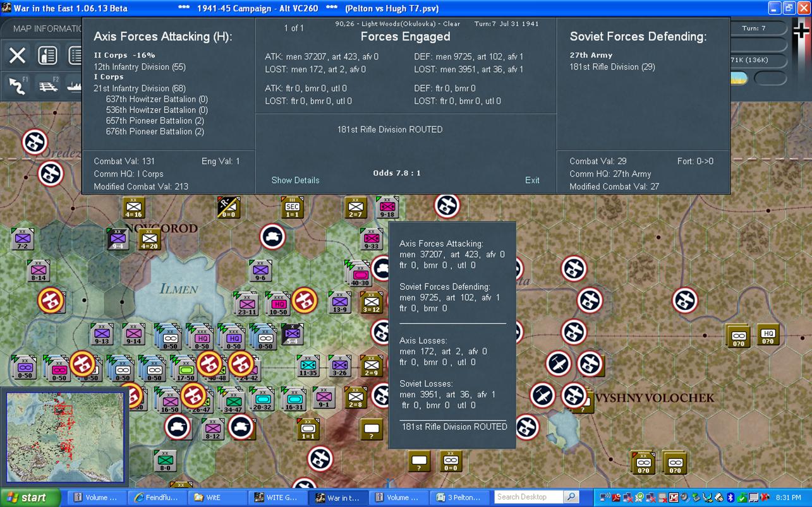Image resolution: width=812 pixels, height=507 pixels.
Task: Click Show Details in combat report
Action: [x=295, y=180]
